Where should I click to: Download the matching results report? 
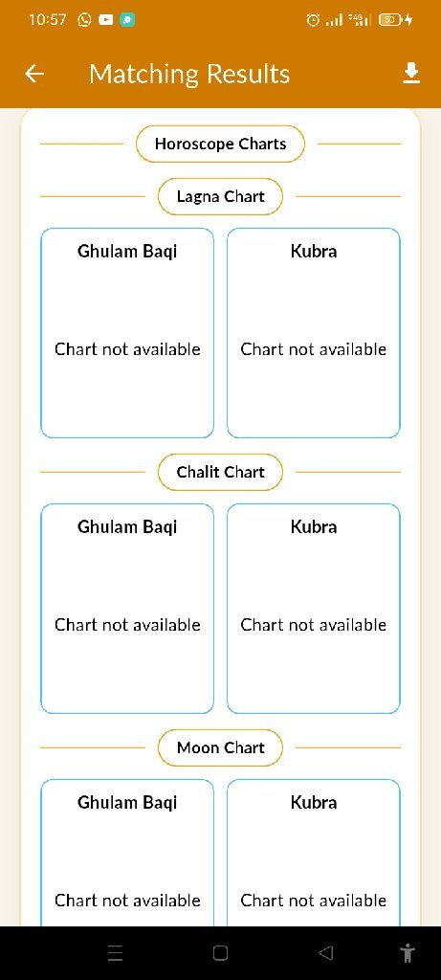(411, 74)
